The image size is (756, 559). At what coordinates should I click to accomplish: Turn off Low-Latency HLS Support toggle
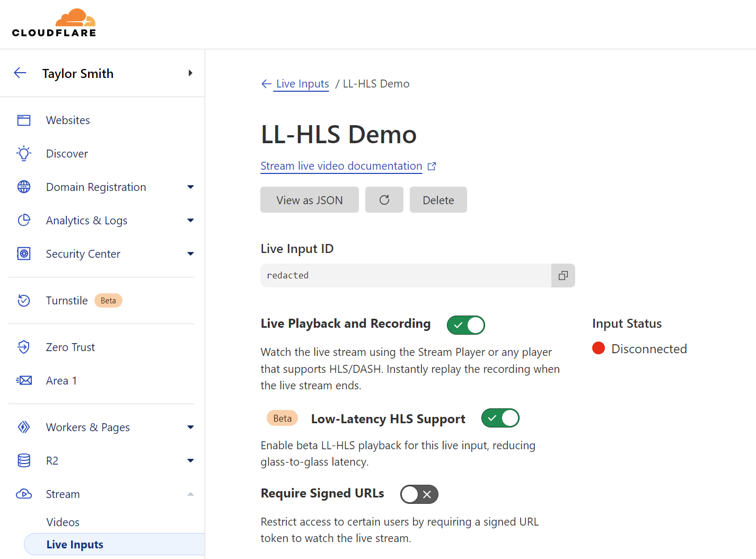pyautogui.click(x=500, y=418)
